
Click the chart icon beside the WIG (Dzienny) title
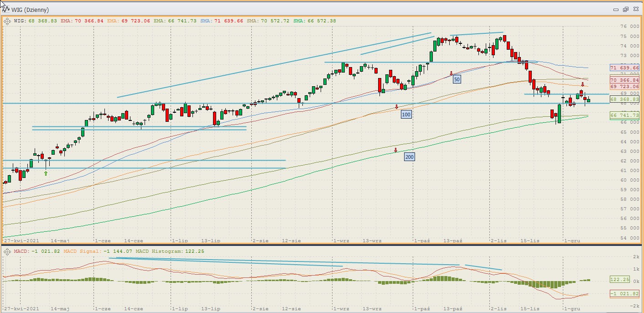(x=6, y=10)
